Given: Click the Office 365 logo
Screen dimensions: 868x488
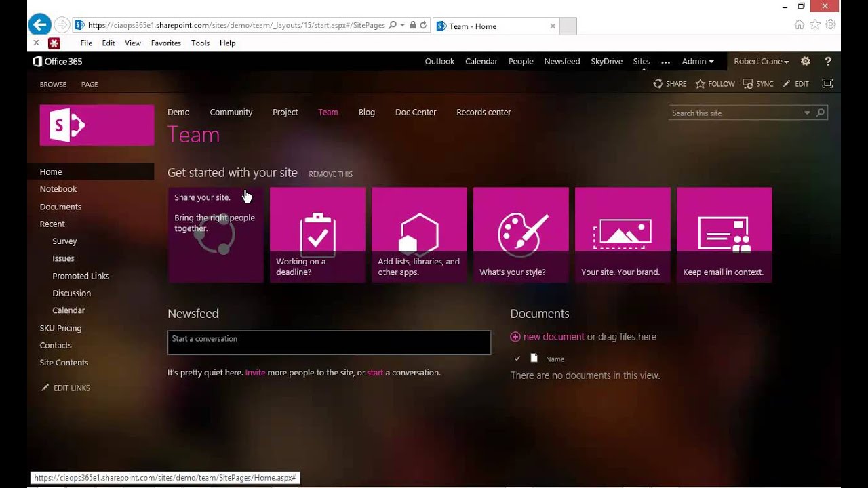Looking at the screenshot, I should click(58, 61).
